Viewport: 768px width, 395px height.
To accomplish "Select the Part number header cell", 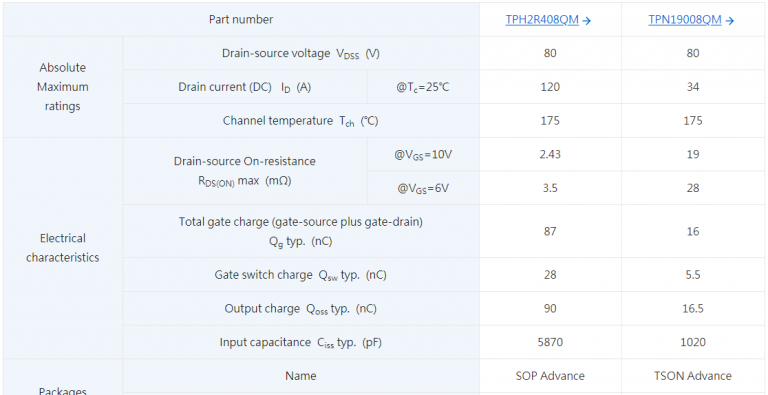I will point(241,20).
